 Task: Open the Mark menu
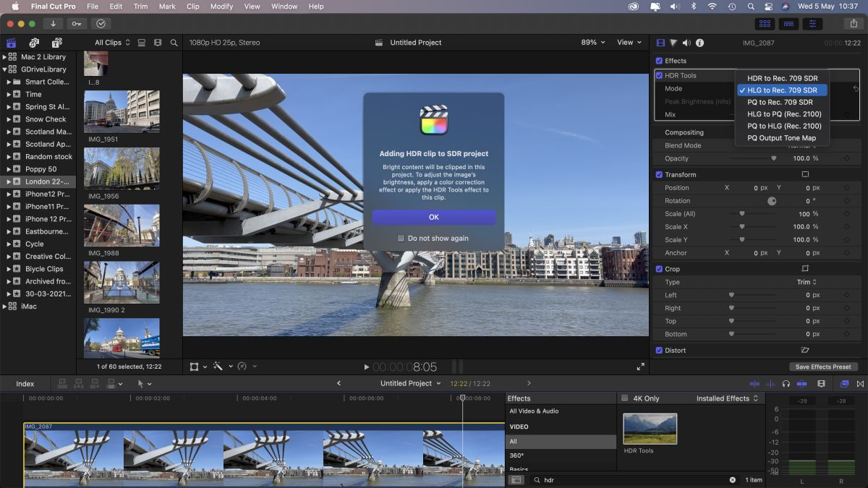point(167,7)
